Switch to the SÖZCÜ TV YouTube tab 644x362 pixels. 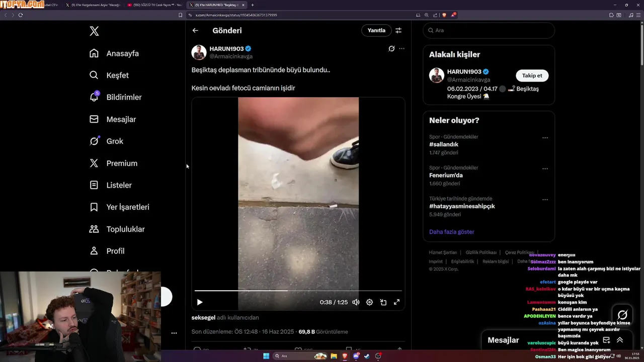(154, 5)
